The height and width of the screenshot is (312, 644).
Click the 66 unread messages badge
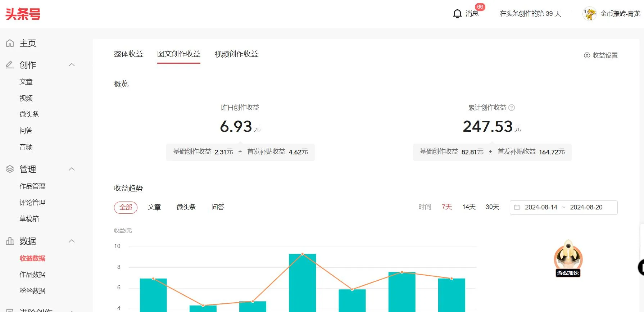pos(480,7)
